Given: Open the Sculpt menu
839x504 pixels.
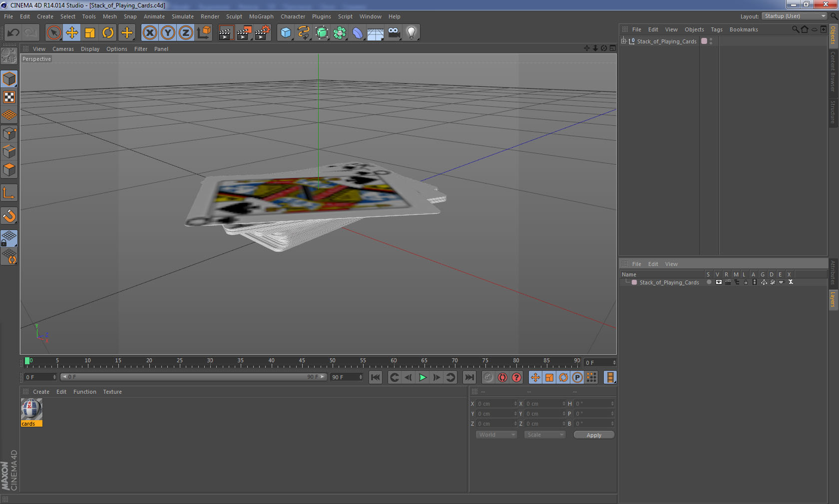Looking at the screenshot, I should pyautogui.click(x=234, y=16).
